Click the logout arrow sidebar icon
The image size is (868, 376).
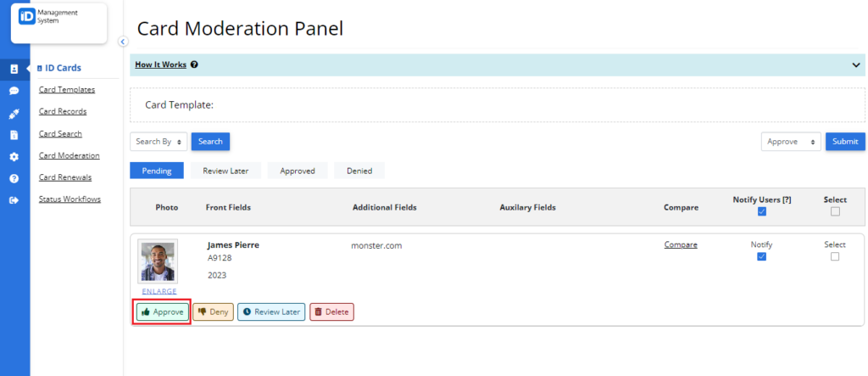[14, 200]
